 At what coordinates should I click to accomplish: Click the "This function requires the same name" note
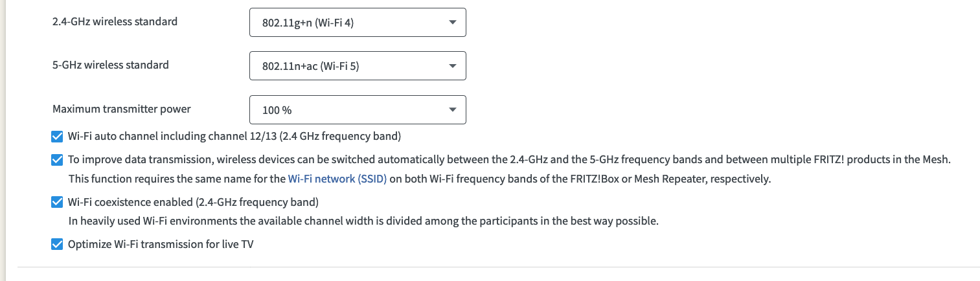click(x=176, y=179)
